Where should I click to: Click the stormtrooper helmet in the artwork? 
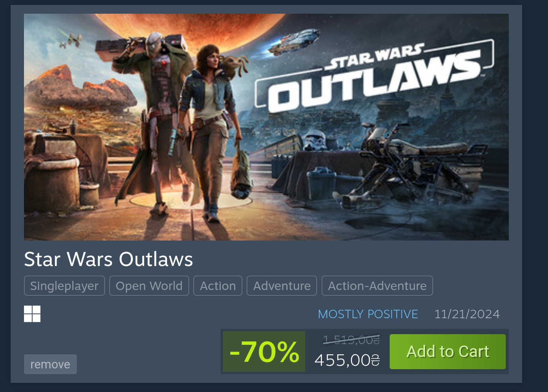(x=315, y=141)
